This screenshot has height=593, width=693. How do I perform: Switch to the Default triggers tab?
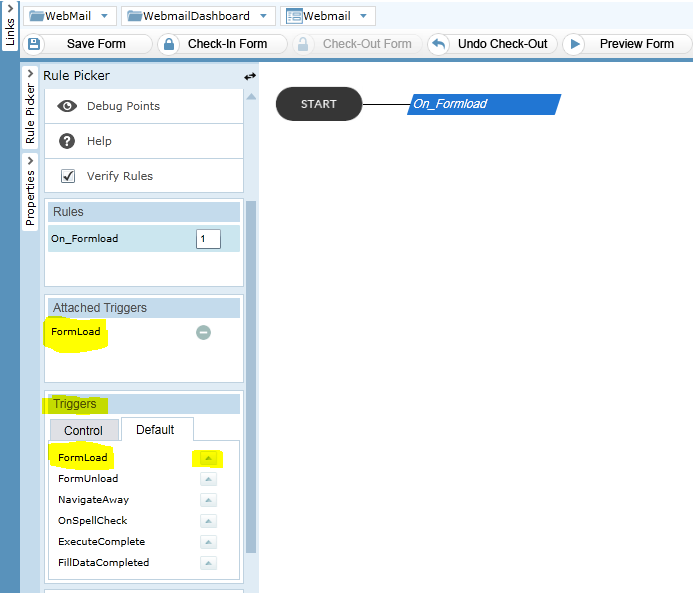(156, 429)
